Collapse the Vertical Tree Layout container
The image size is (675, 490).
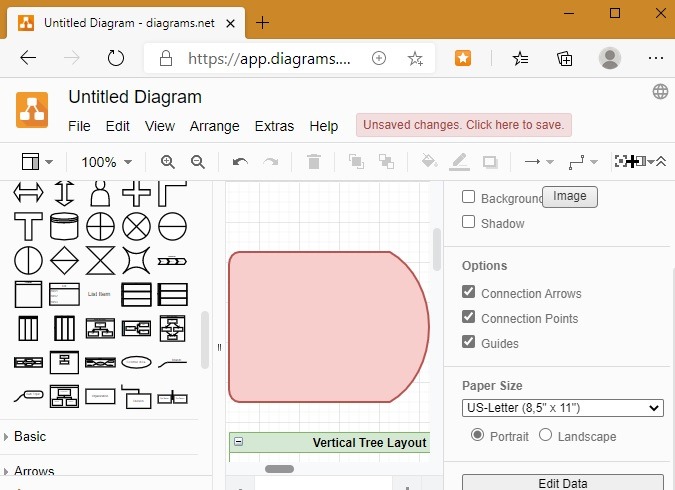[x=238, y=442]
